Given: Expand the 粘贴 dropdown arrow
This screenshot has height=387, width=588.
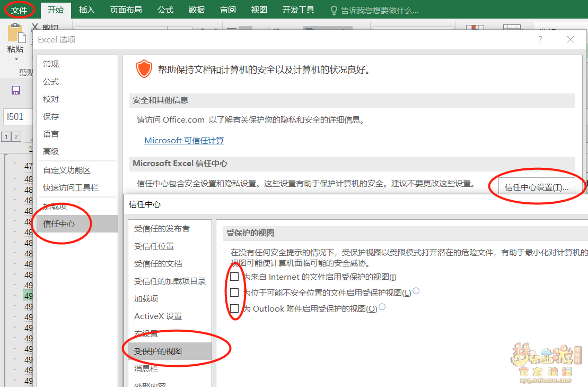Looking at the screenshot, I should pyautogui.click(x=16, y=59).
